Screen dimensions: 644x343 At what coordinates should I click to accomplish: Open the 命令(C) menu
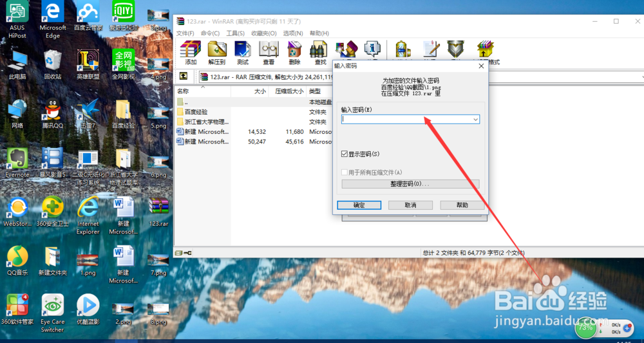pos(211,33)
